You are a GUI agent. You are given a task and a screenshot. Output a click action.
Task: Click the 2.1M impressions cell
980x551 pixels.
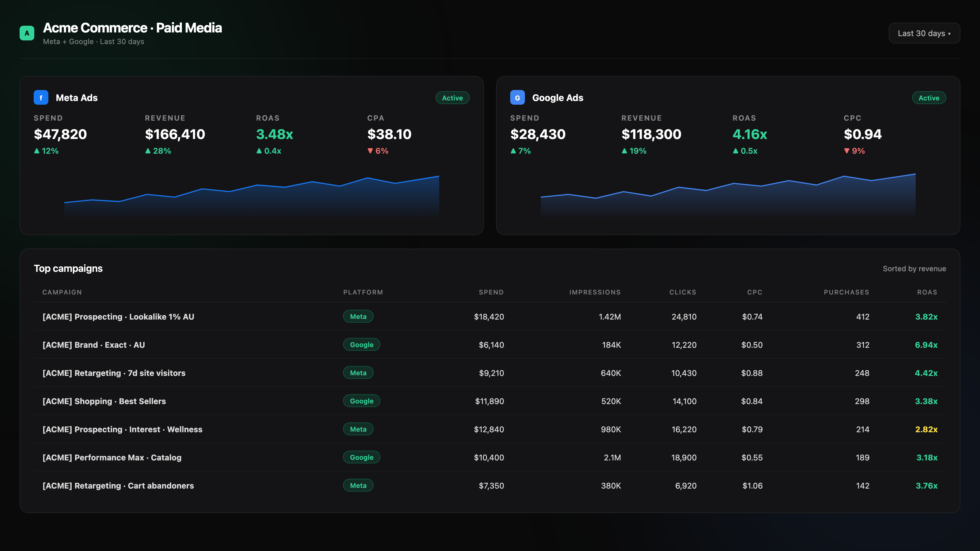612,457
